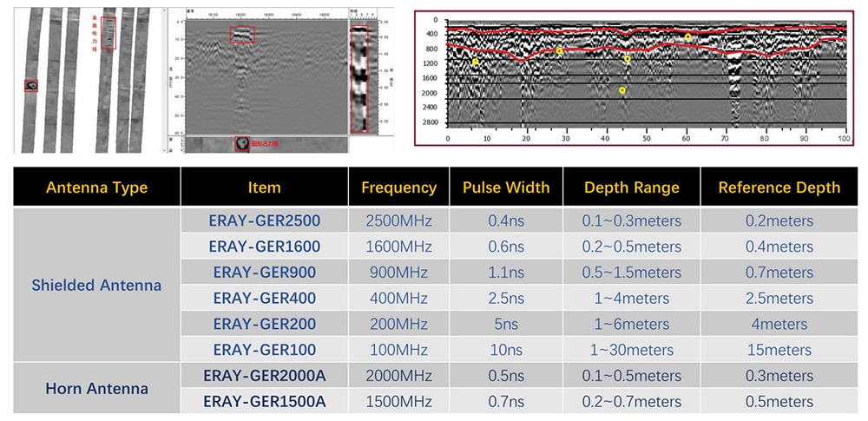Click the ERAY-GER400 item
This screenshot has height=421, width=868.
click(x=265, y=298)
